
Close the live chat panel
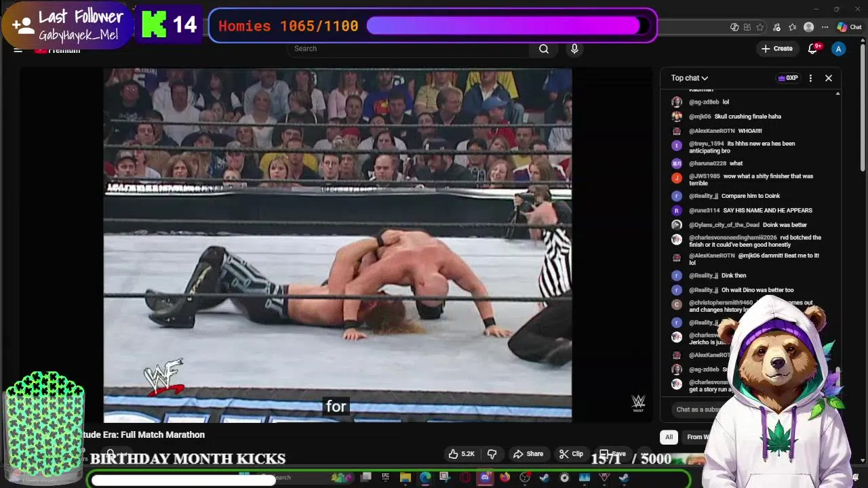pos(829,78)
